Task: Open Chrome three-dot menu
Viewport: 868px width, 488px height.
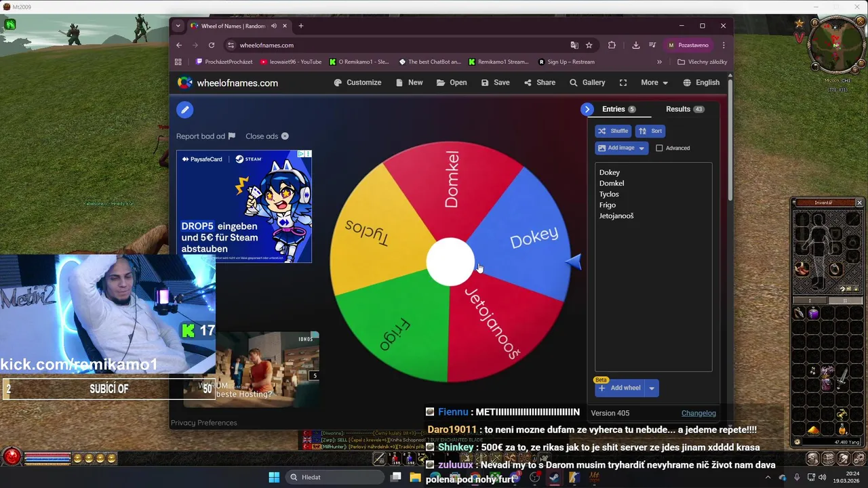Action: tap(724, 45)
